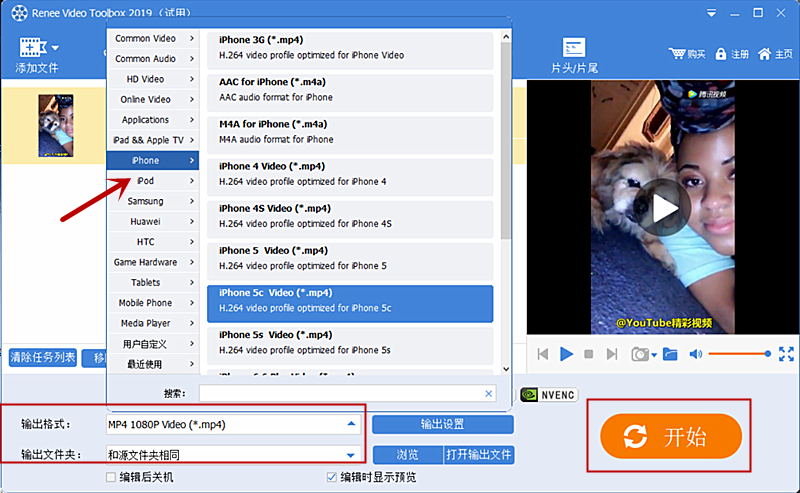Open the Huawei category
The width and height of the screenshot is (800, 493).
click(153, 221)
